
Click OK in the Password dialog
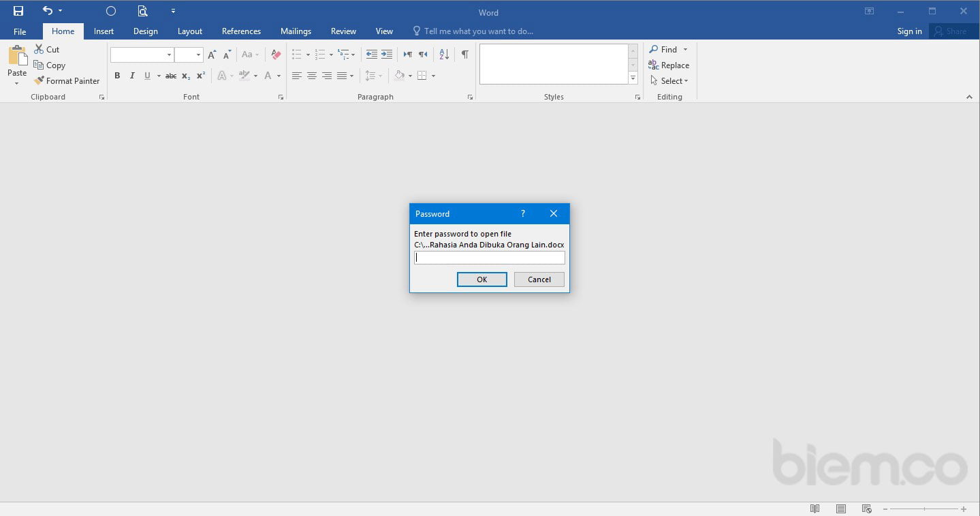point(481,279)
